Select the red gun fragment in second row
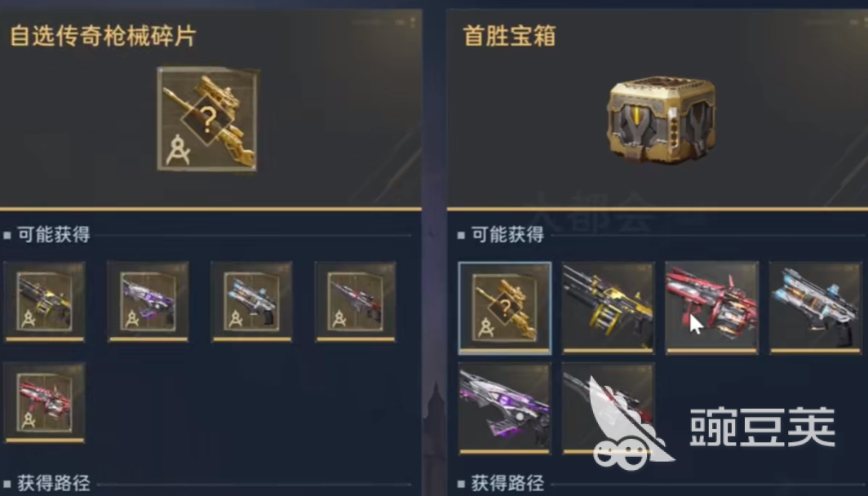Viewport: 868px width, 496px height. click(x=45, y=402)
